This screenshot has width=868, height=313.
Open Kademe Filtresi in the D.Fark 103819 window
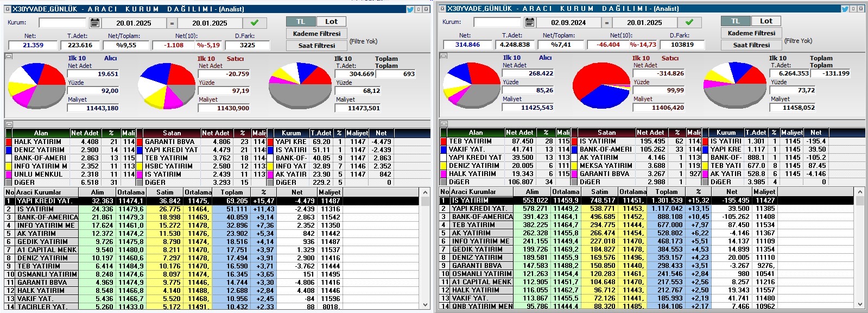[751, 33]
